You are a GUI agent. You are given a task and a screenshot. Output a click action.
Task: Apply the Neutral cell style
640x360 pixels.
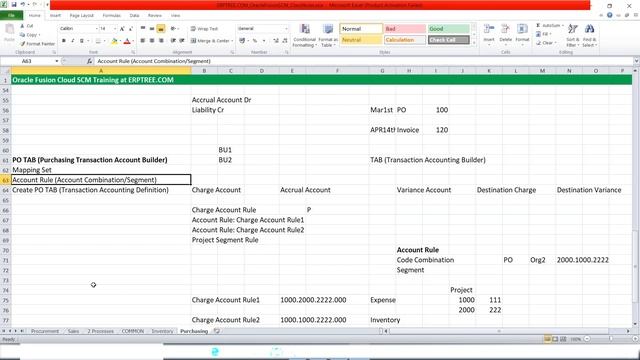point(361,40)
